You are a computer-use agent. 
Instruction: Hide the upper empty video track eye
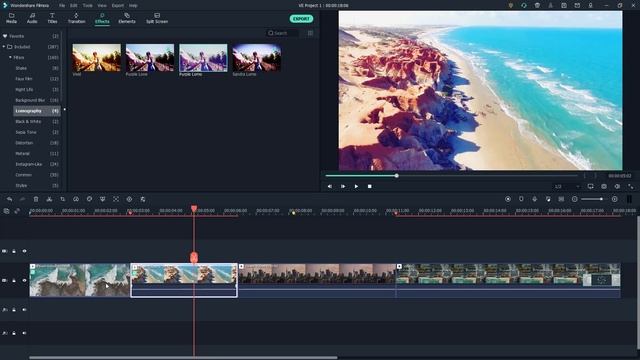24,251
